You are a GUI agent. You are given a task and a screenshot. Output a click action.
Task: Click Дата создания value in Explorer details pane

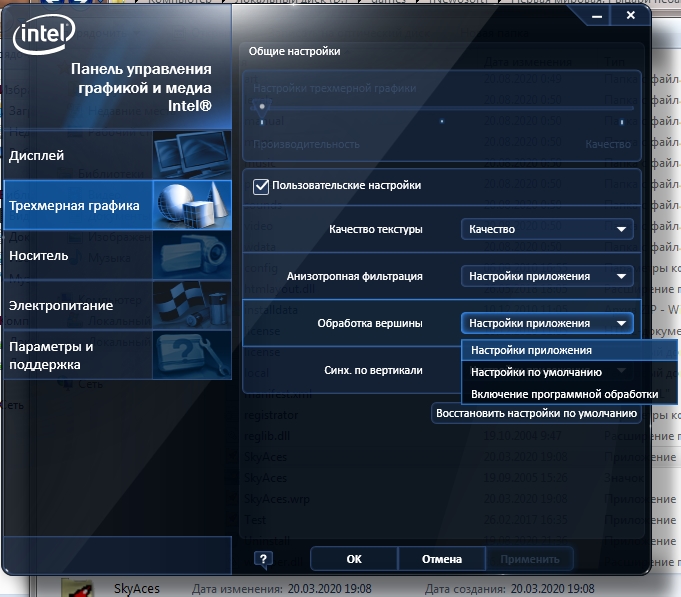coord(552,589)
